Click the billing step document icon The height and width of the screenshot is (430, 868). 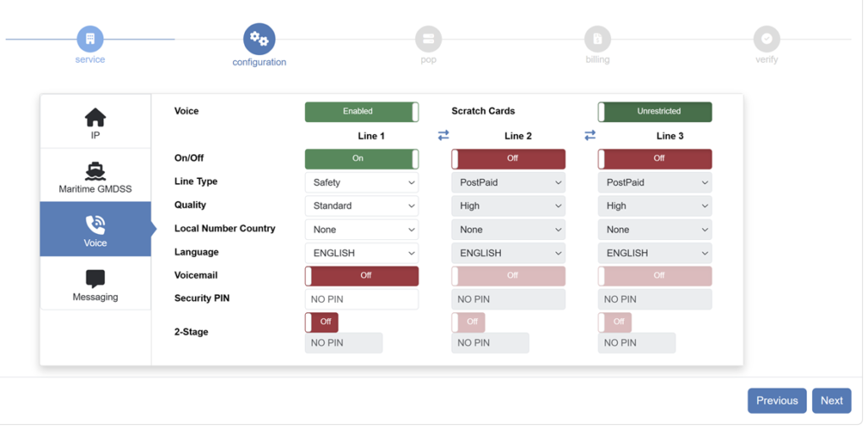pyautogui.click(x=598, y=39)
